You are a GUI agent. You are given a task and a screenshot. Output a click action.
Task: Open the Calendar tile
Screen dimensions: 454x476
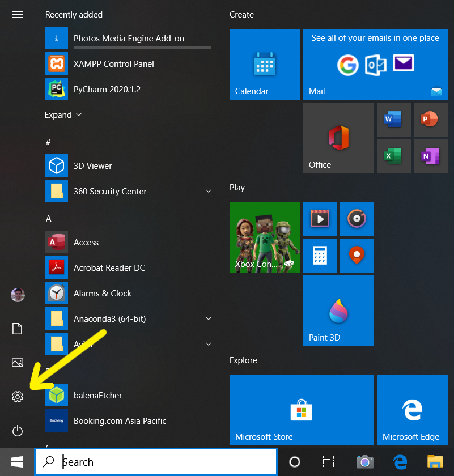coord(265,64)
